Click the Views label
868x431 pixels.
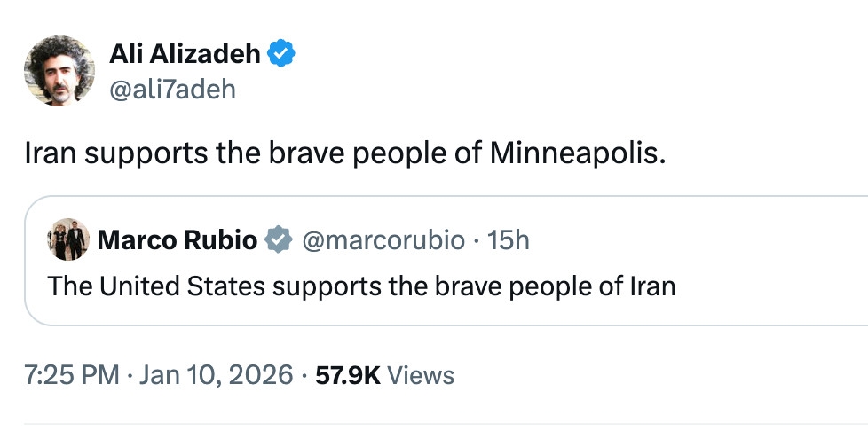pos(422,375)
